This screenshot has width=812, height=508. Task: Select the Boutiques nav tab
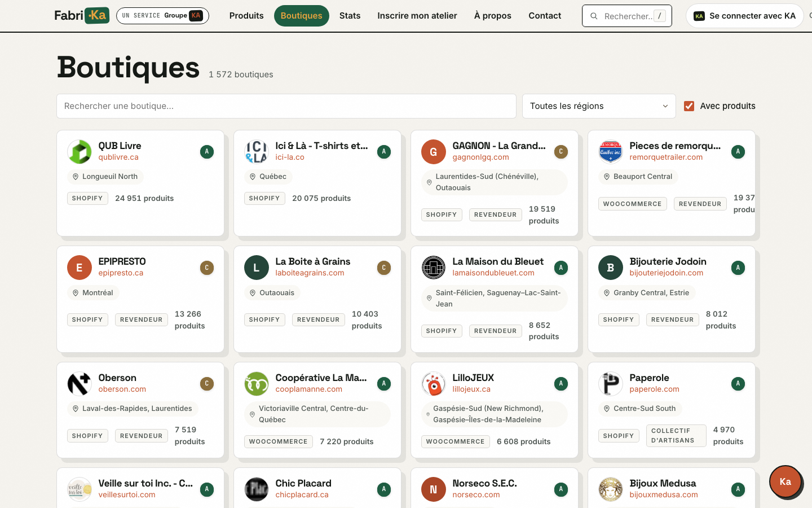302,16
